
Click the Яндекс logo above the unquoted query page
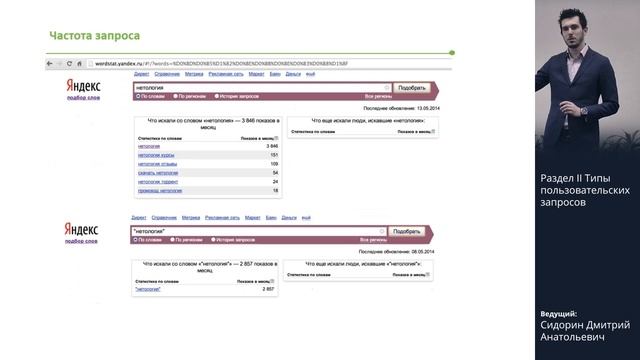click(83, 86)
